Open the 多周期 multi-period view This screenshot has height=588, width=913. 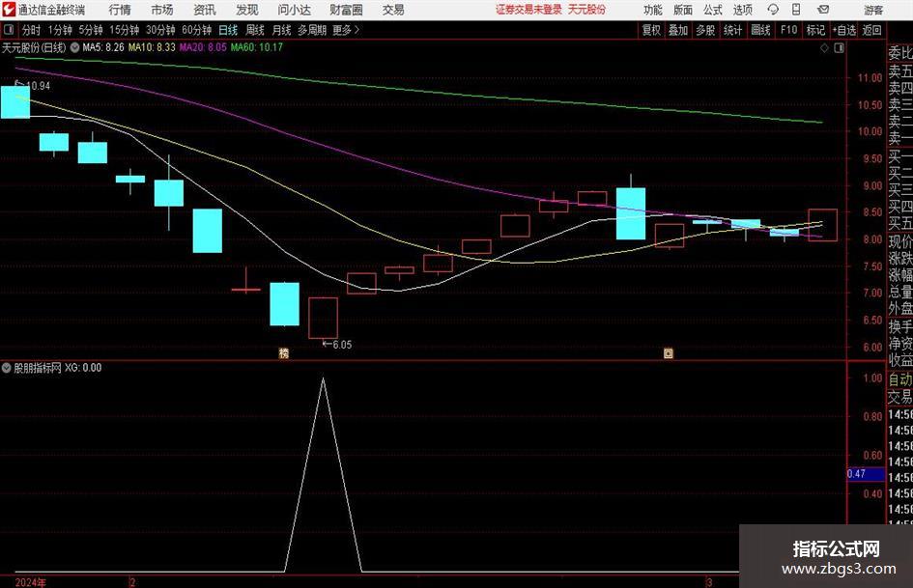311,30
